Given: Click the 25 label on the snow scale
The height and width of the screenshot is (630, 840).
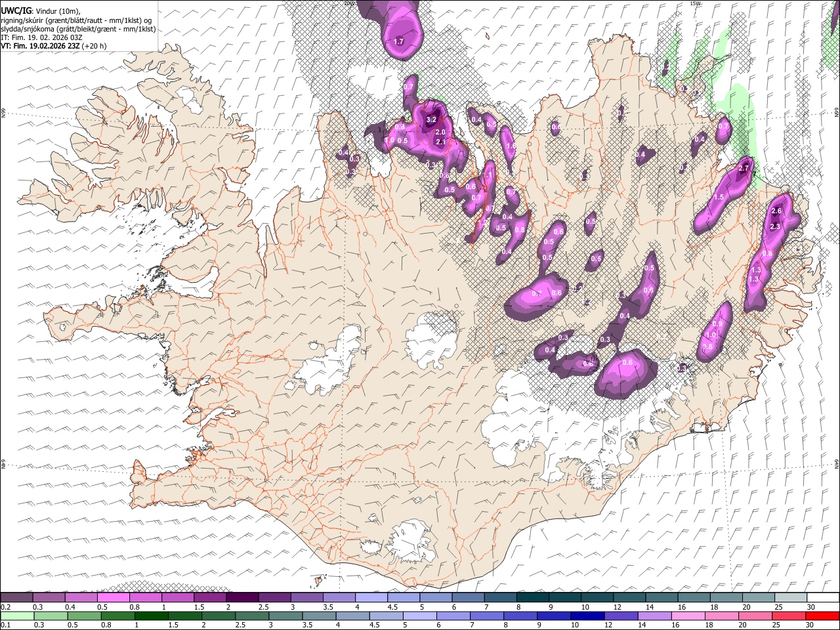Looking at the screenshot, I should (778, 607).
